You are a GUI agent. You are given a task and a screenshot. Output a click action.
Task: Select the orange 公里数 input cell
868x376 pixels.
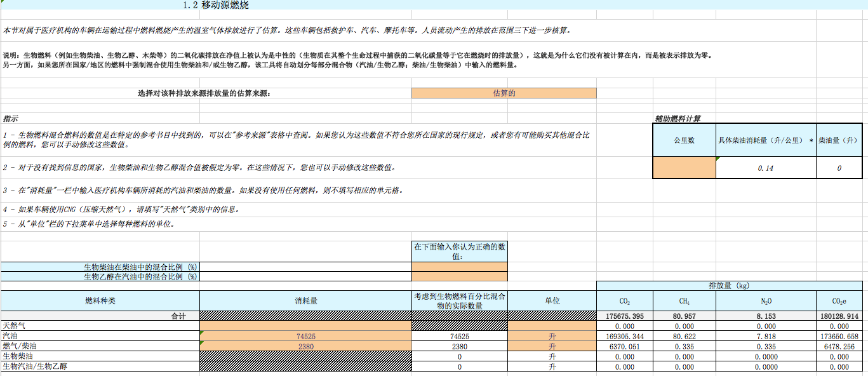coord(684,168)
